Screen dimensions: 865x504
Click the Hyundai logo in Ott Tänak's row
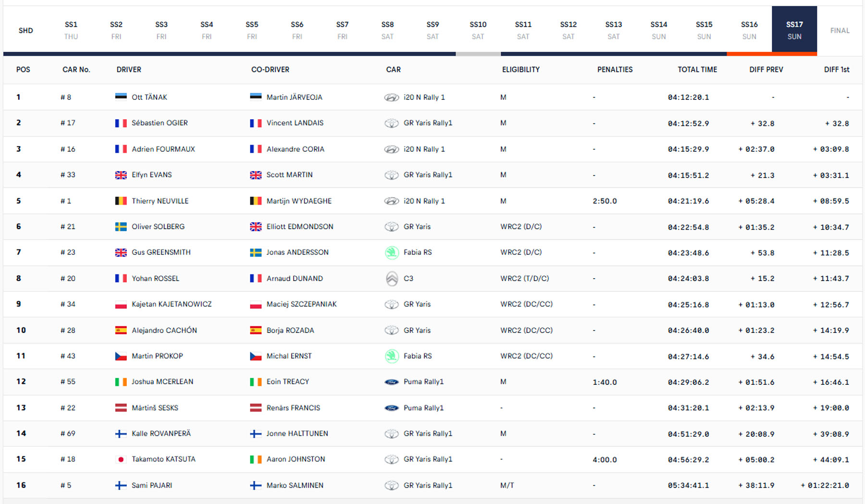[392, 98]
